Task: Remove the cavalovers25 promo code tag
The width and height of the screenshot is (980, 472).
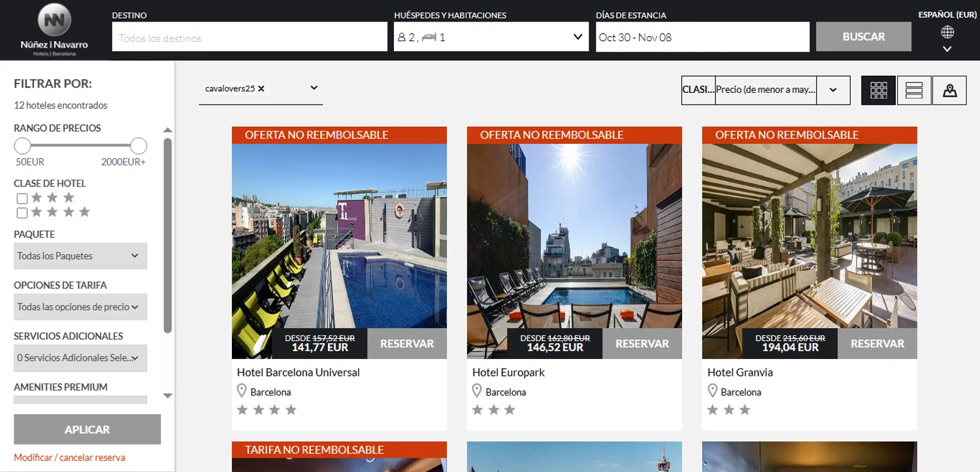Action: (261, 89)
